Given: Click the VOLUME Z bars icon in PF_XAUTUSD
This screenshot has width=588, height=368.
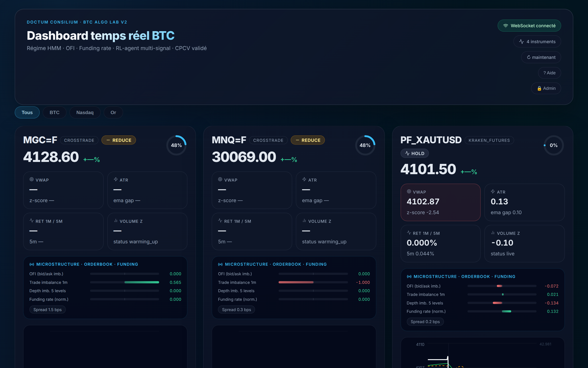Looking at the screenshot, I should point(493,233).
